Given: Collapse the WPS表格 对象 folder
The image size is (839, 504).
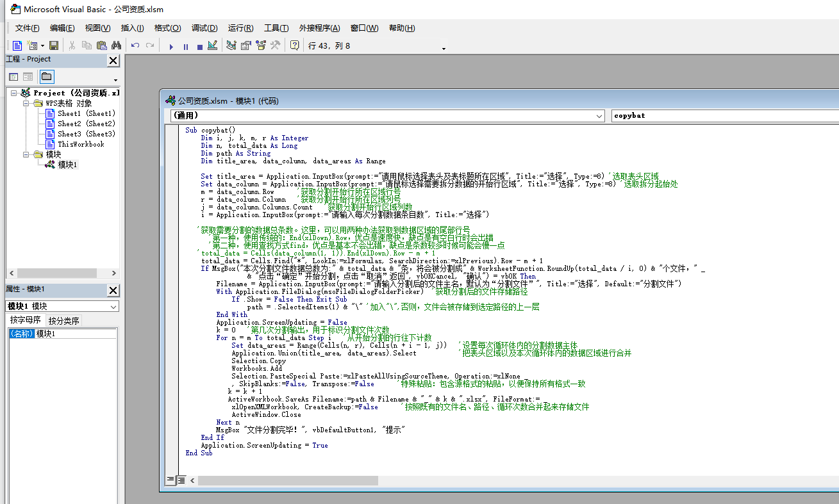Looking at the screenshot, I should [26, 103].
